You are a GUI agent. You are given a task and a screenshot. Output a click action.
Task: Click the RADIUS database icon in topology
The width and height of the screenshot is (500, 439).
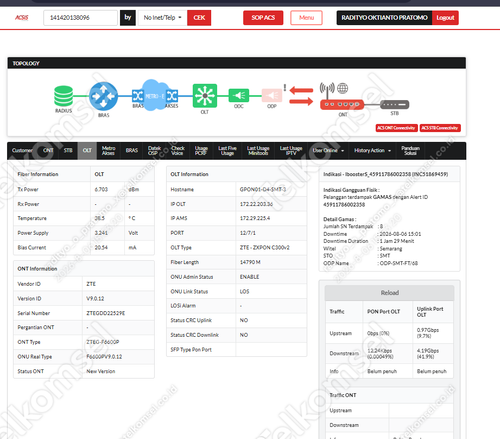point(63,96)
